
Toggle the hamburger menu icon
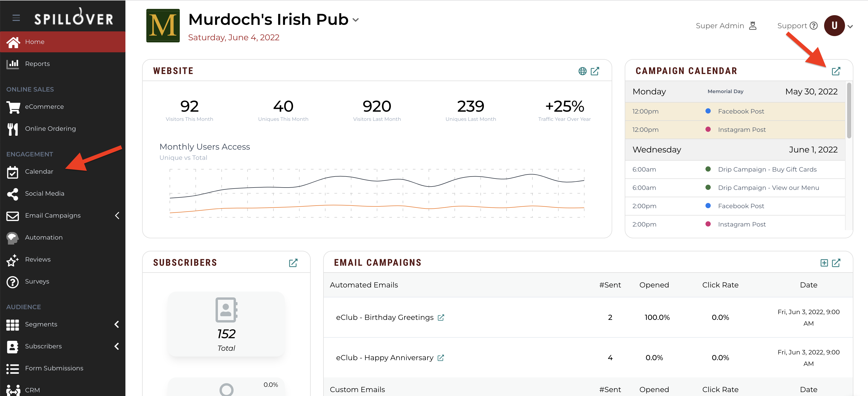tap(16, 18)
